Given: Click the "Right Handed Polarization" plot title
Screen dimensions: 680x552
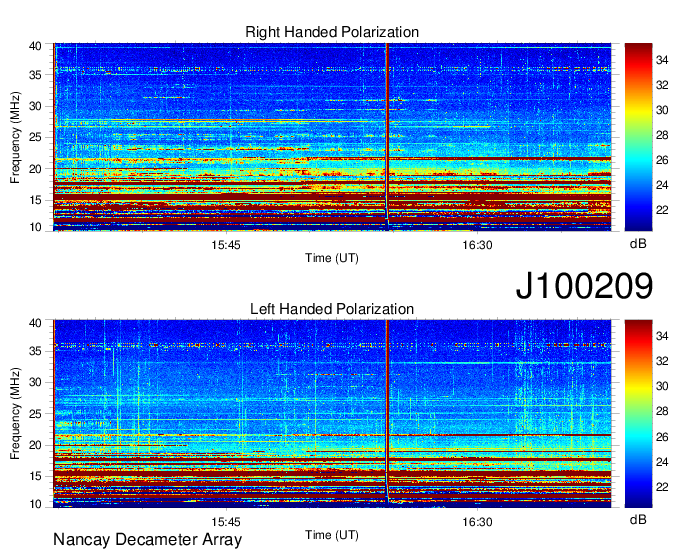Looking at the screenshot, I should [332, 32].
